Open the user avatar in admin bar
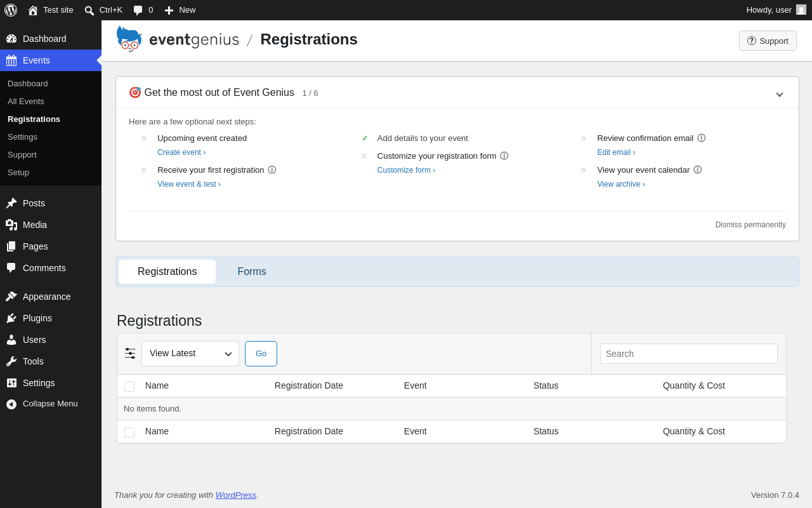Viewport: 812px width, 508px height. [801, 10]
